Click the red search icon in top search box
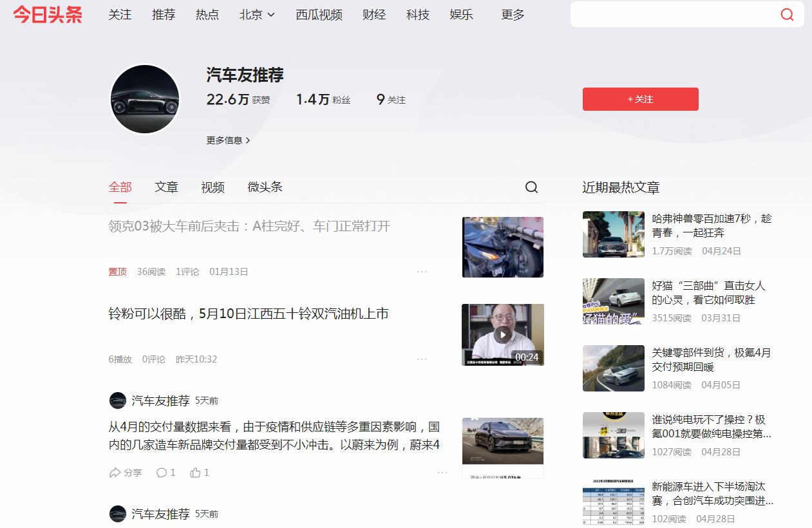 pos(787,14)
